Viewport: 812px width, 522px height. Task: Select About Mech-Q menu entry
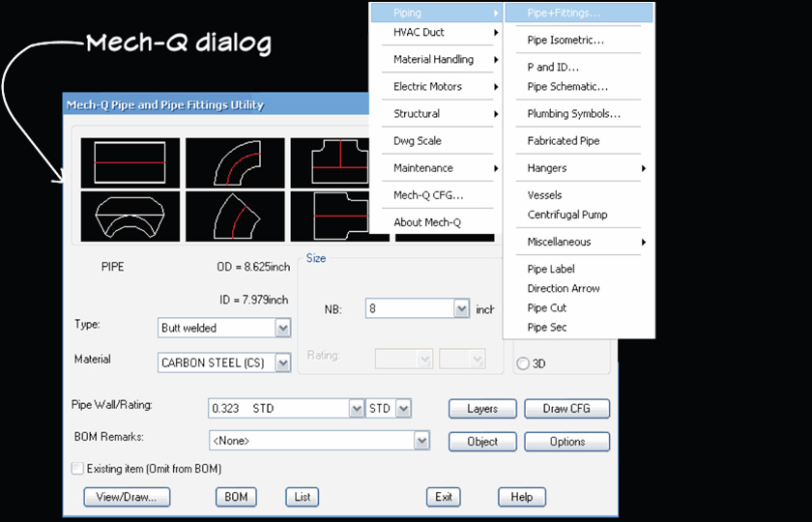tap(437, 222)
